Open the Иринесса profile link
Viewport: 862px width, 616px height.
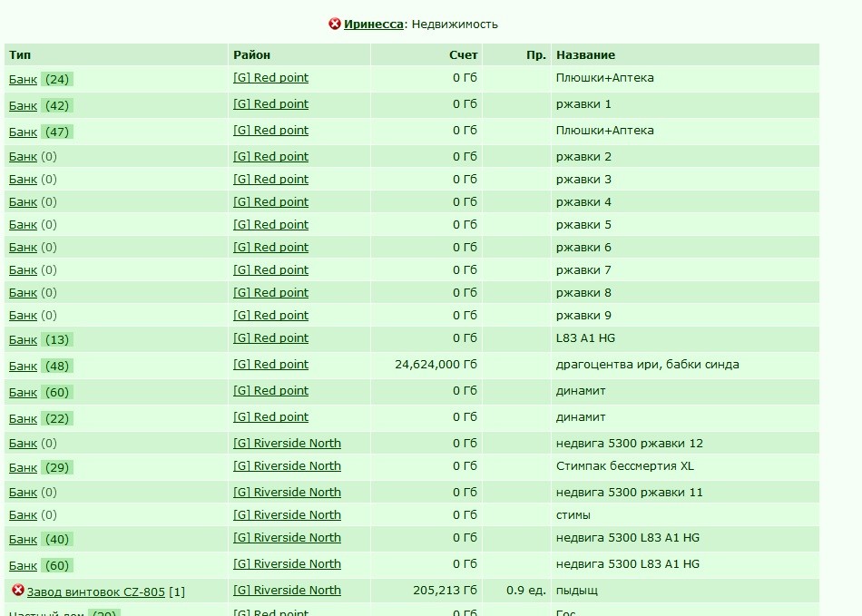373,24
